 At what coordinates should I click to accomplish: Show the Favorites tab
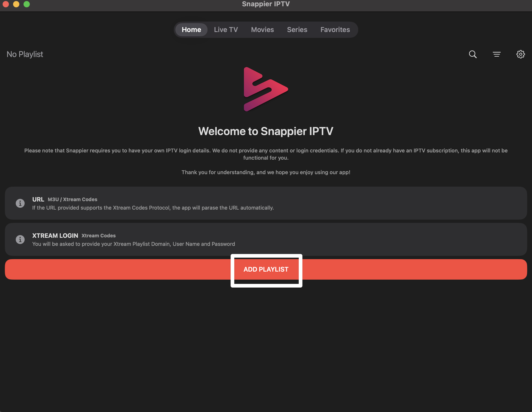[335, 30]
